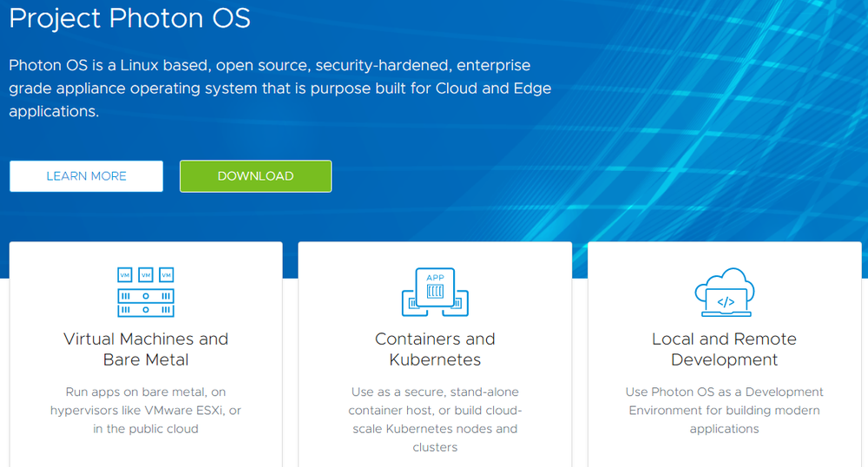This screenshot has width=868, height=467.
Task: Click the text about hypervisors like VMware ESXi
Action: (x=146, y=410)
